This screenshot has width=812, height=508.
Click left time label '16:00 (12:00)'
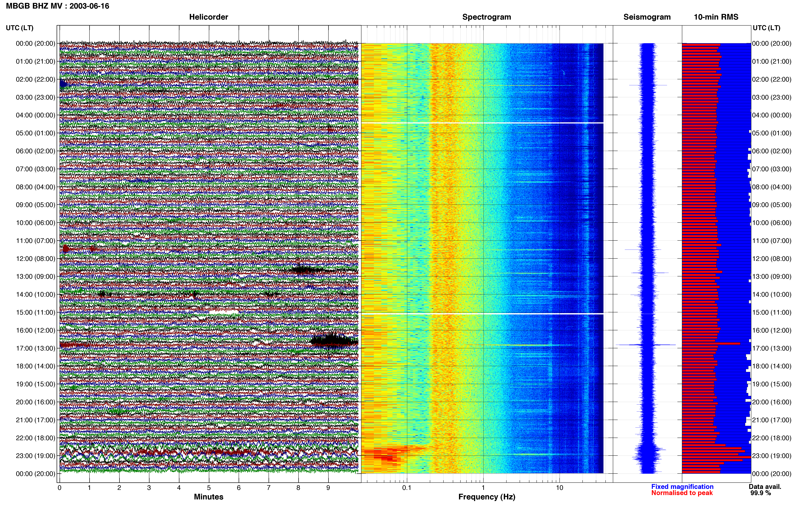36,330
